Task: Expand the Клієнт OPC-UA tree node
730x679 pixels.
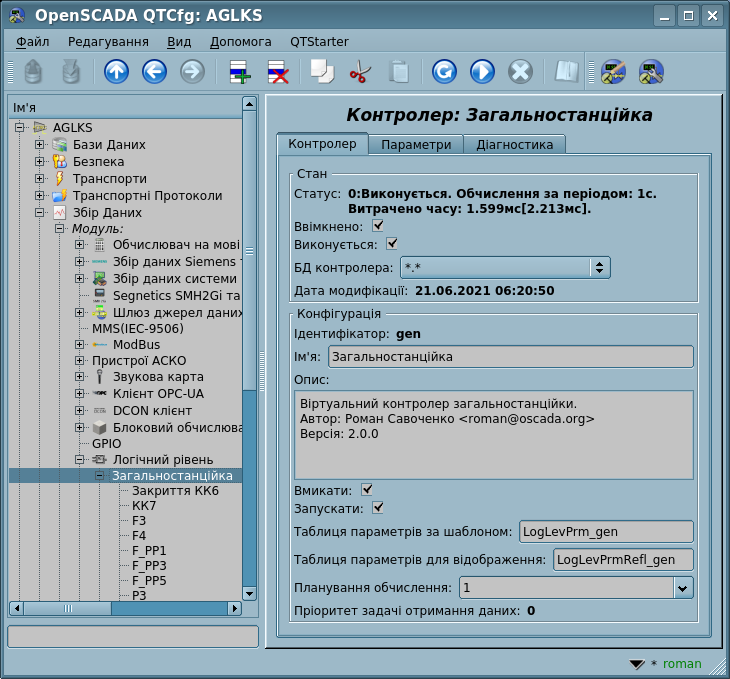Action: 79,394
